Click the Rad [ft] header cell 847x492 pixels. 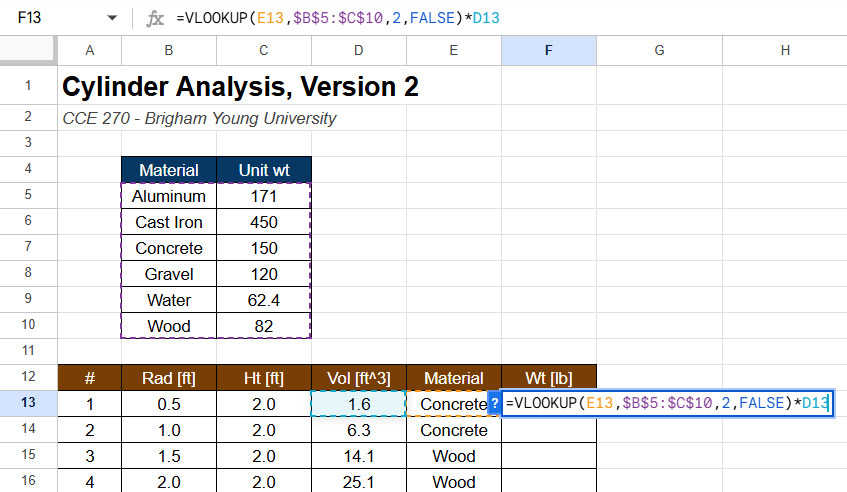click(169, 378)
